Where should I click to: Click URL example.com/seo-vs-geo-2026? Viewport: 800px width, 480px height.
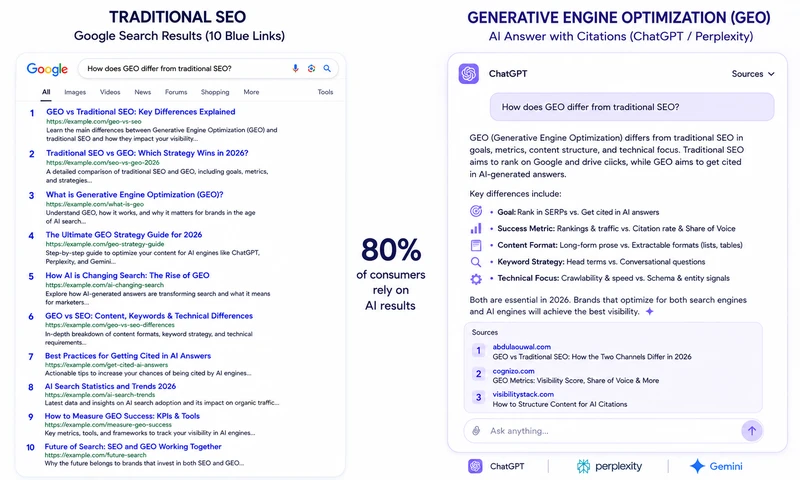[x=103, y=163]
